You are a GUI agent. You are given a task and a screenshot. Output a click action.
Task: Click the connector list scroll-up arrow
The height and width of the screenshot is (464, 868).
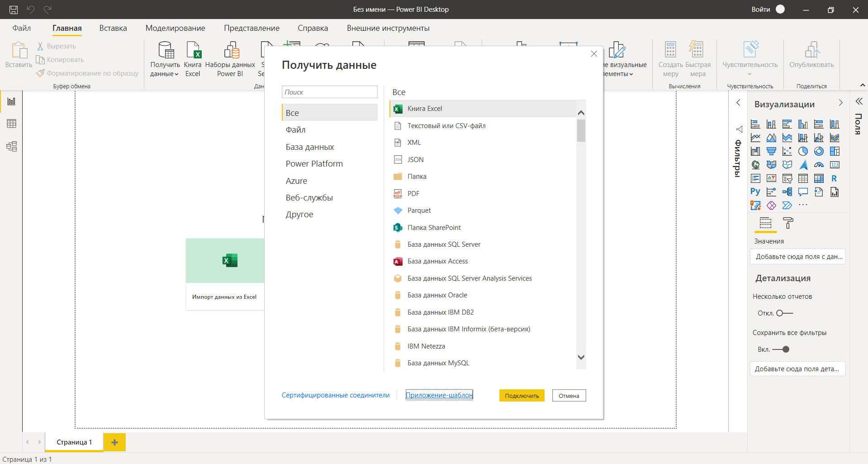[x=581, y=113]
